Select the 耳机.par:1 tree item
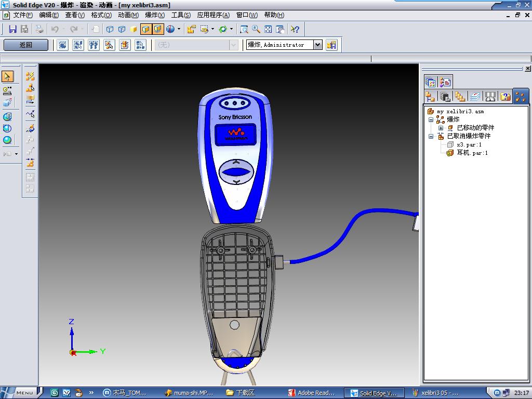532x399 pixels. click(x=472, y=153)
